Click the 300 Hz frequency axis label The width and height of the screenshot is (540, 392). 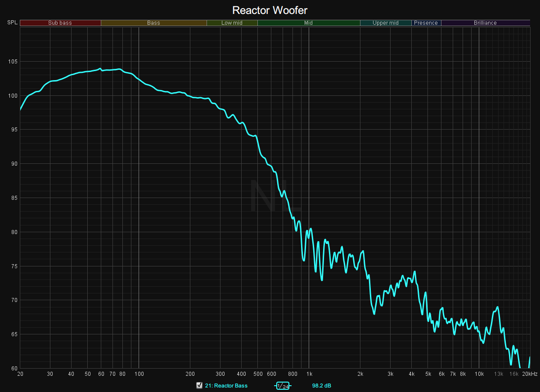coord(220,374)
